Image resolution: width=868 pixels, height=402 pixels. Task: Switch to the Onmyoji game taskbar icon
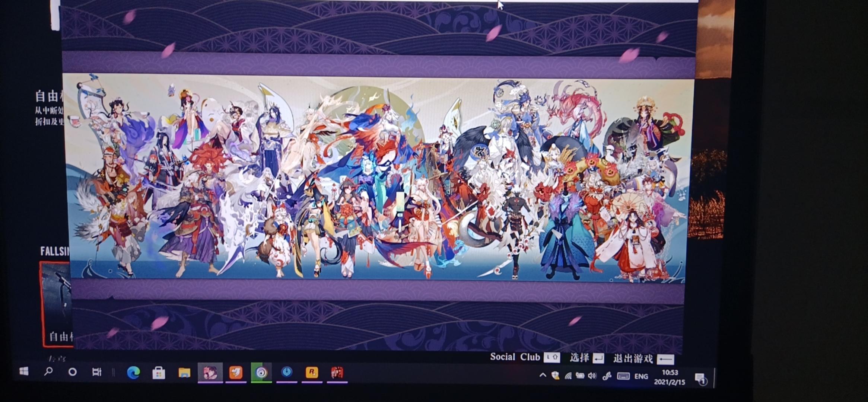click(210, 373)
